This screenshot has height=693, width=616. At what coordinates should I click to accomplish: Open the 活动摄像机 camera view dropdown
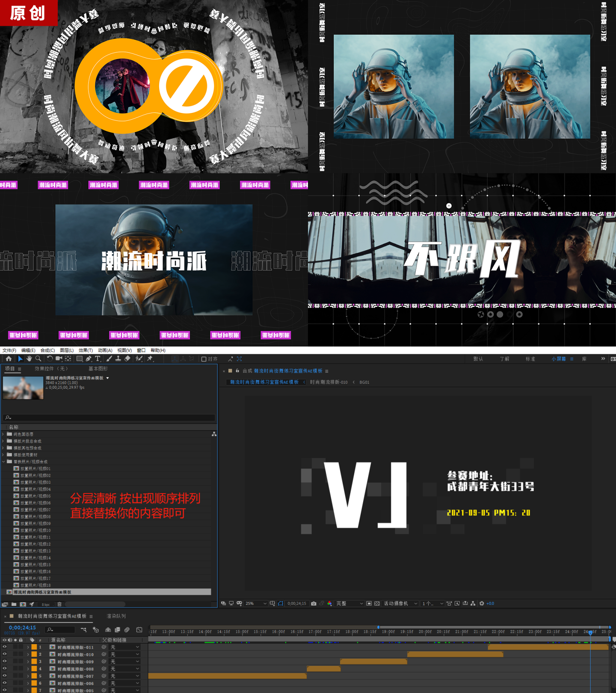400,604
